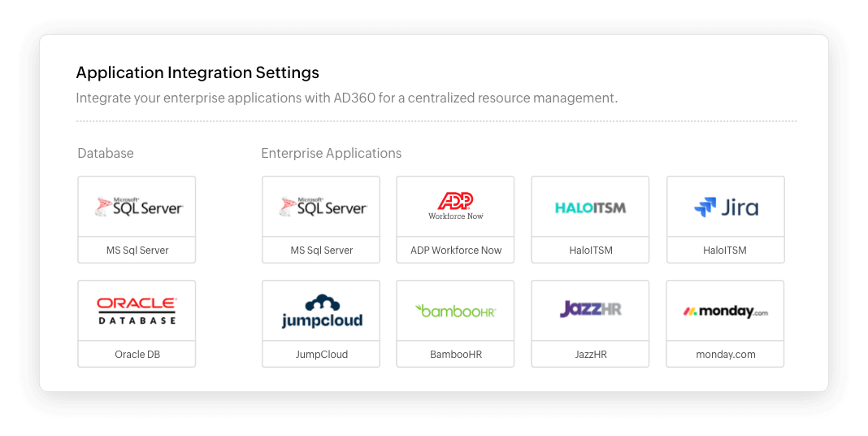Select the Oracle Database logo
This screenshot has height=436, width=868.
tap(137, 311)
